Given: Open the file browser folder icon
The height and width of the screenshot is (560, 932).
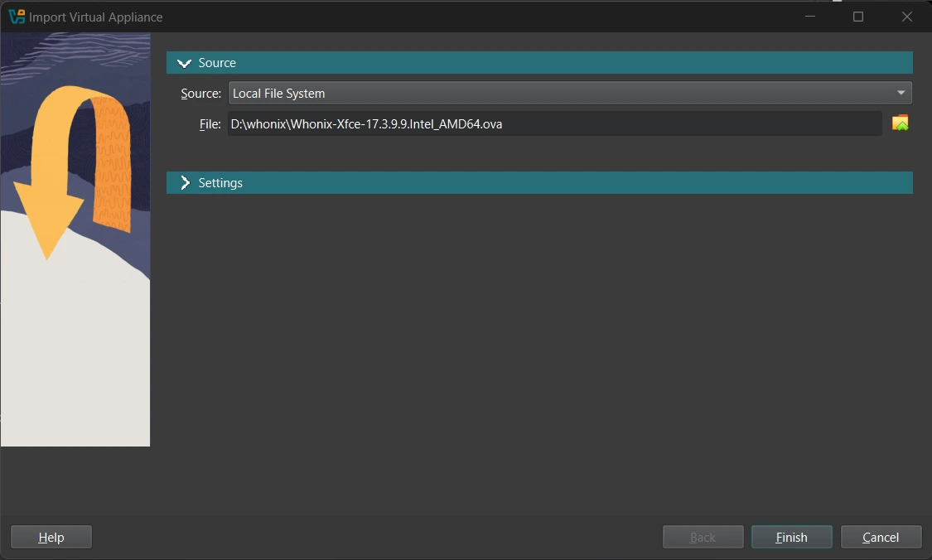Looking at the screenshot, I should click(900, 123).
